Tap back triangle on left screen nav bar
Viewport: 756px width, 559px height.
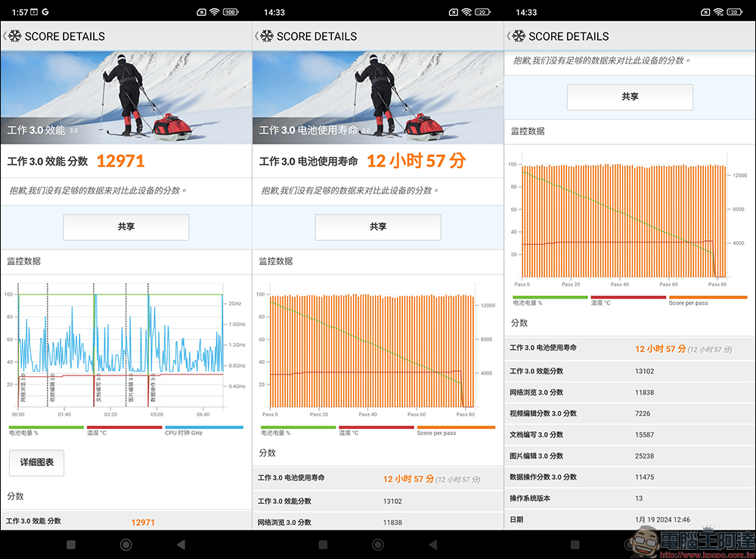pos(181,545)
